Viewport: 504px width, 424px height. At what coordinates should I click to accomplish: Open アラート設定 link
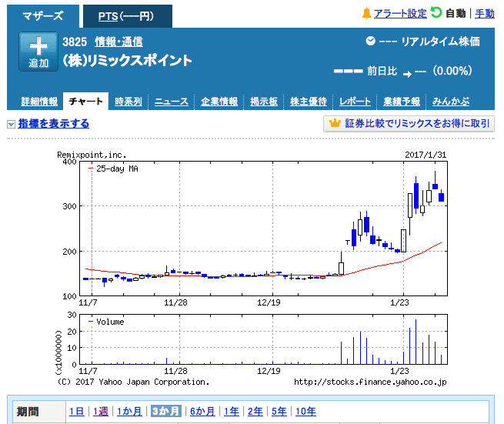(x=400, y=14)
